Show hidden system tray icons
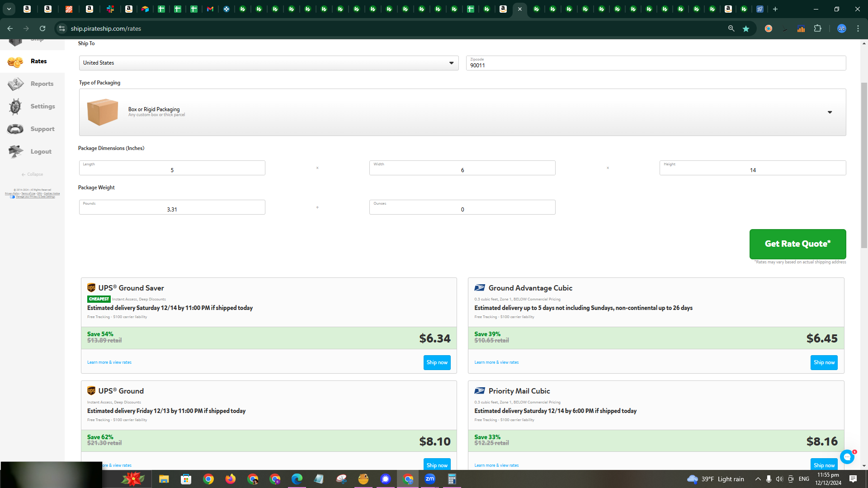Viewport: 868px width, 488px height. 758,479
